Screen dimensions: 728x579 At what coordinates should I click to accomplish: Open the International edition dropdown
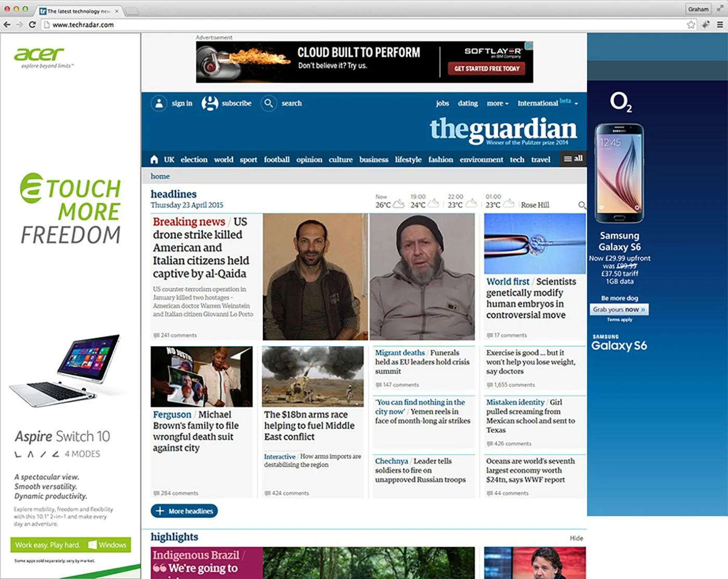pos(548,102)
